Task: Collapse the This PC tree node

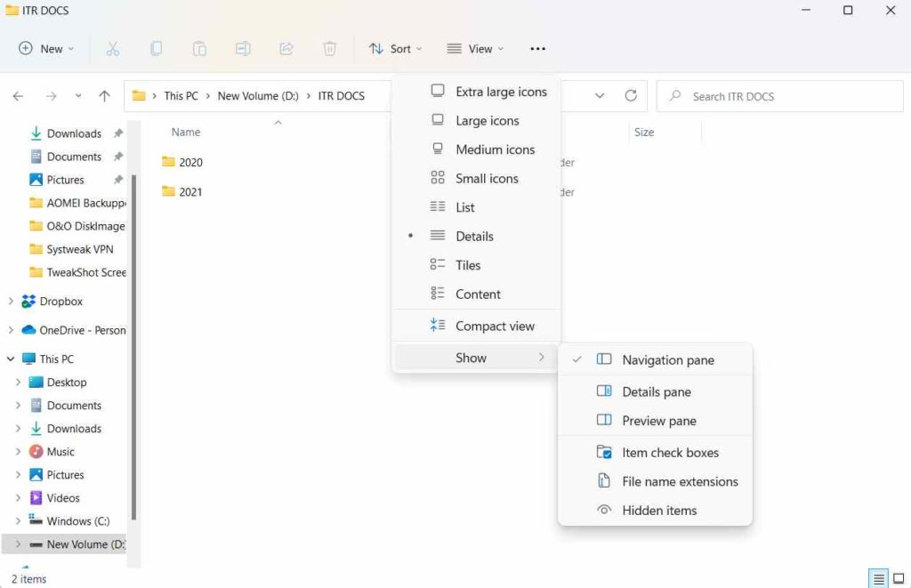Action: [x=11, y=359]
